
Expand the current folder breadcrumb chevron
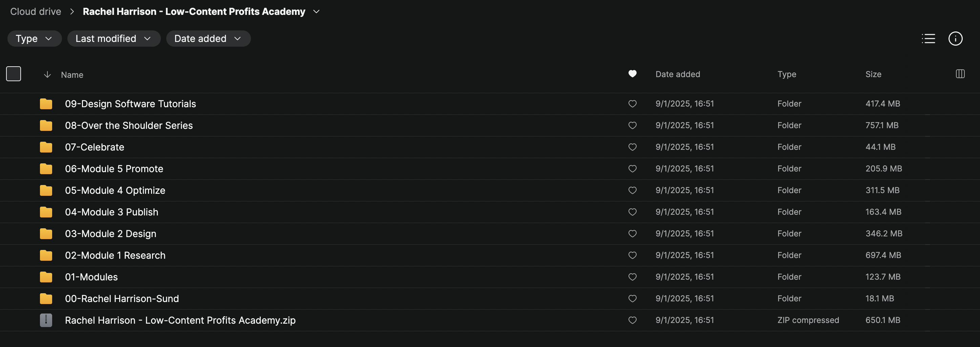point(316,12)
